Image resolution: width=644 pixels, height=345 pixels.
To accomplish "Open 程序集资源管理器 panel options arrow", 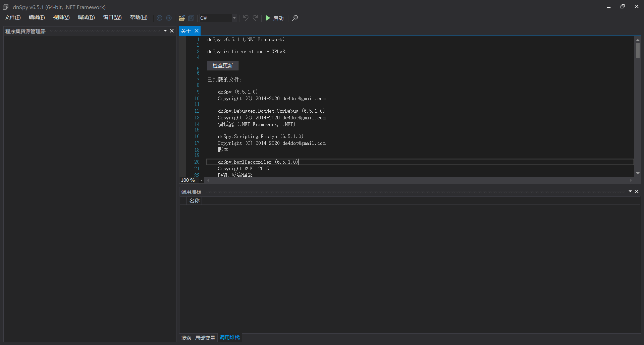I will tap(165, 31).
